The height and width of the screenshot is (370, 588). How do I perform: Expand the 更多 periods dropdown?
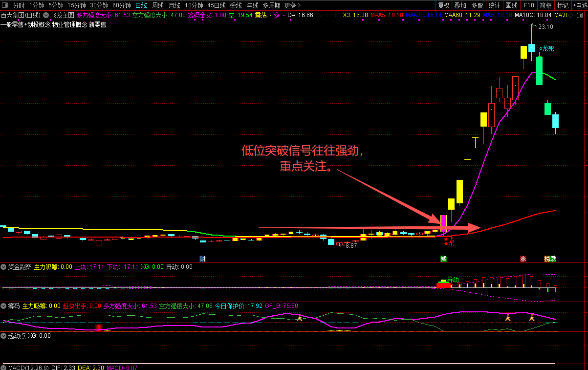click(292, 5)
